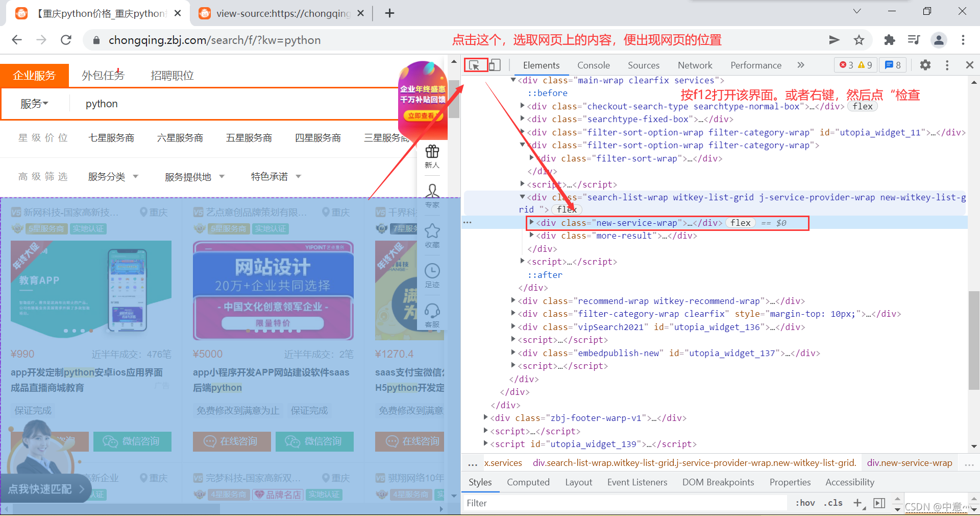Screen dimensions: 980x516
Task: Select the 招聘职位 tab
Action: click(172, 76)
